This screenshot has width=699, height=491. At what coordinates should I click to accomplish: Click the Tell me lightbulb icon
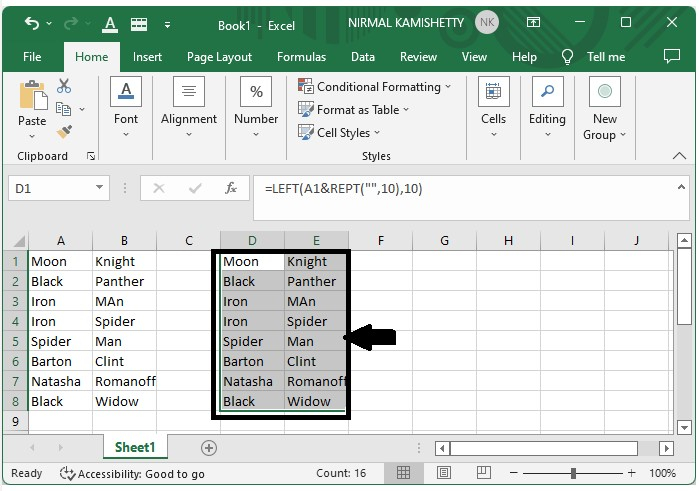pos(568,57)
